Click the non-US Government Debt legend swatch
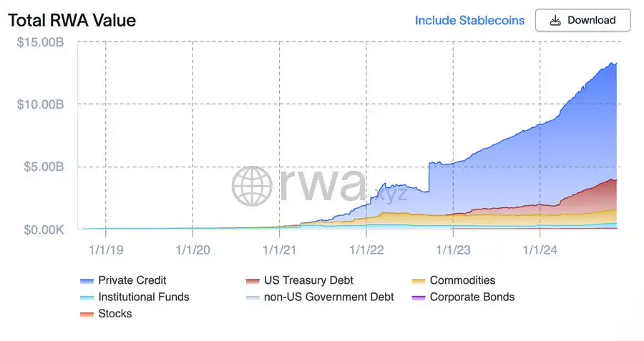This screenshot has width=644, height=341. click(x=253, y=297)
